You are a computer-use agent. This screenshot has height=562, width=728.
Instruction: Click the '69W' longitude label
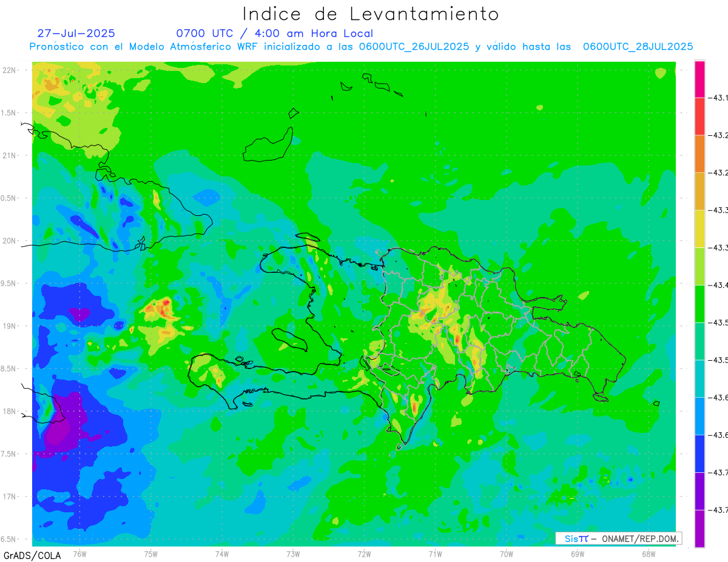click(x=578, y=554)
